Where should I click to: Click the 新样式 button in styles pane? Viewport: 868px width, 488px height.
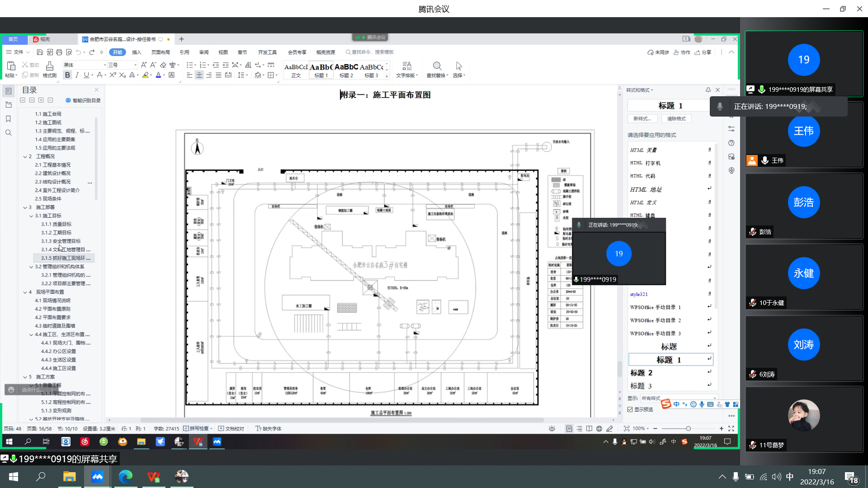click(x=642, y=119)
